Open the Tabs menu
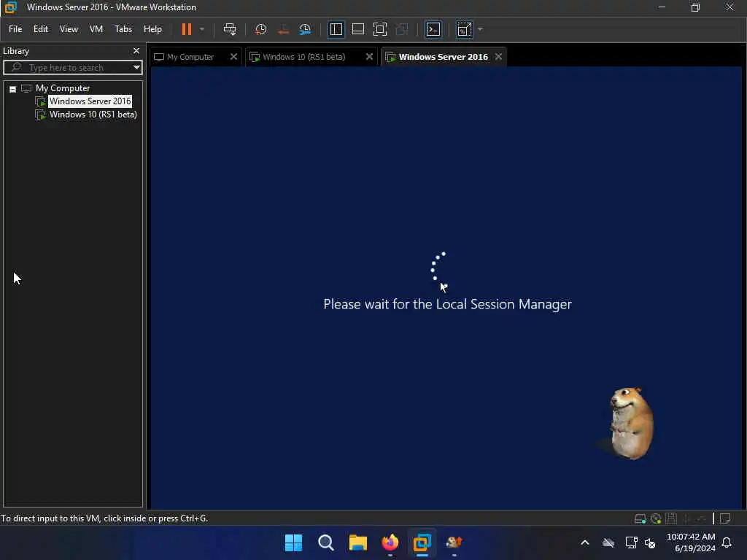The image size is (747, 560). point(123,29)
